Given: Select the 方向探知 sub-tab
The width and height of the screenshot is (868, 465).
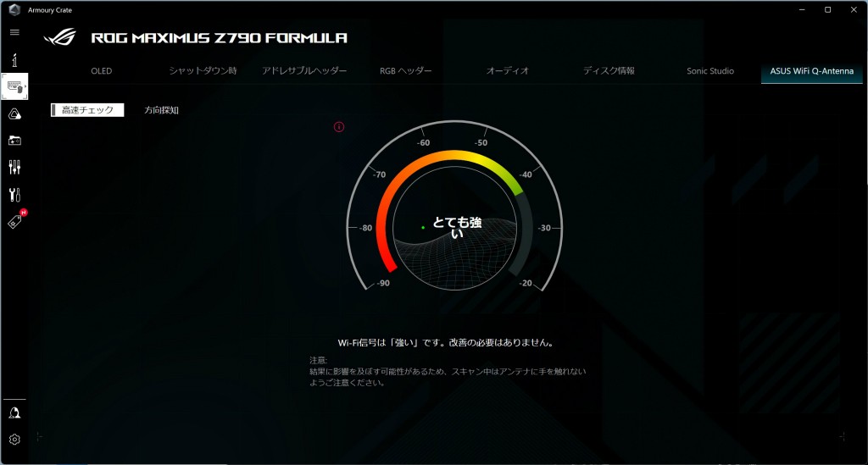Looking at the screenshot, I should pos(161,110).
